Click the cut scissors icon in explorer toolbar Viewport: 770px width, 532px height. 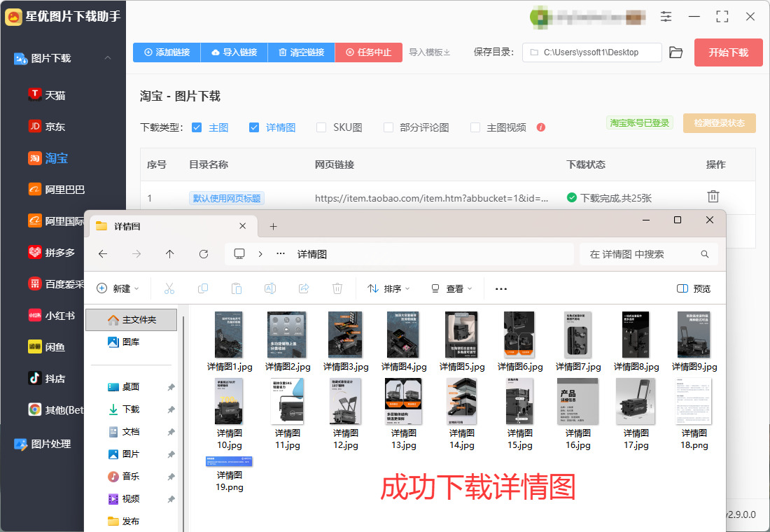coord(169,288)
